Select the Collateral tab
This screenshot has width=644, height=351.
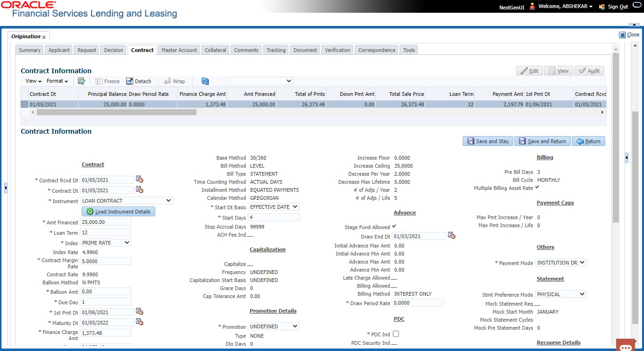pyautogui.click(x=216, y=50)
